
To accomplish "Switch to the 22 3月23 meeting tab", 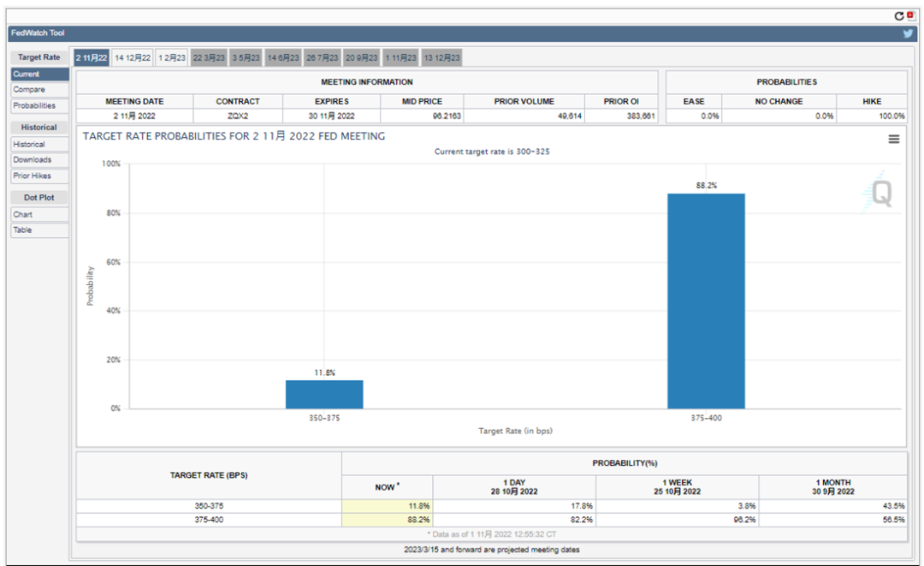I will pyautogui.click(x=209, y=57).
